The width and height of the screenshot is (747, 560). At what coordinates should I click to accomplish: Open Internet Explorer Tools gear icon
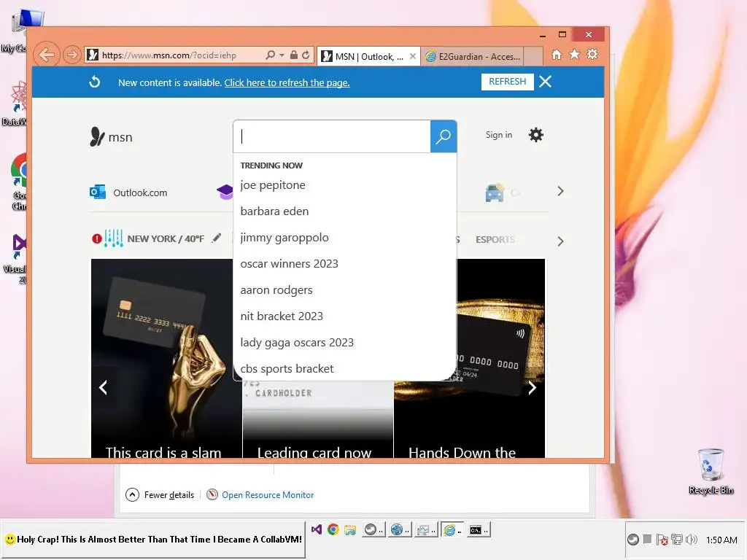[x=592, y=54]
